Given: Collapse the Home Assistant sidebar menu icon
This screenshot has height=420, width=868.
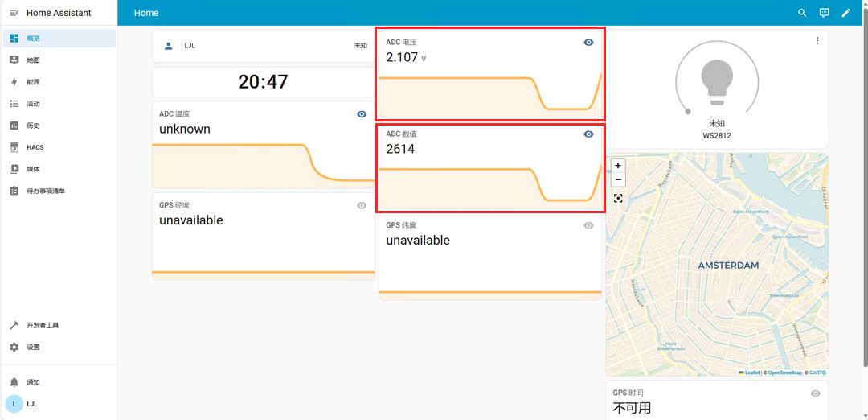Looking at the screenshot, I should pyautogui.click(x=14, y=13).
